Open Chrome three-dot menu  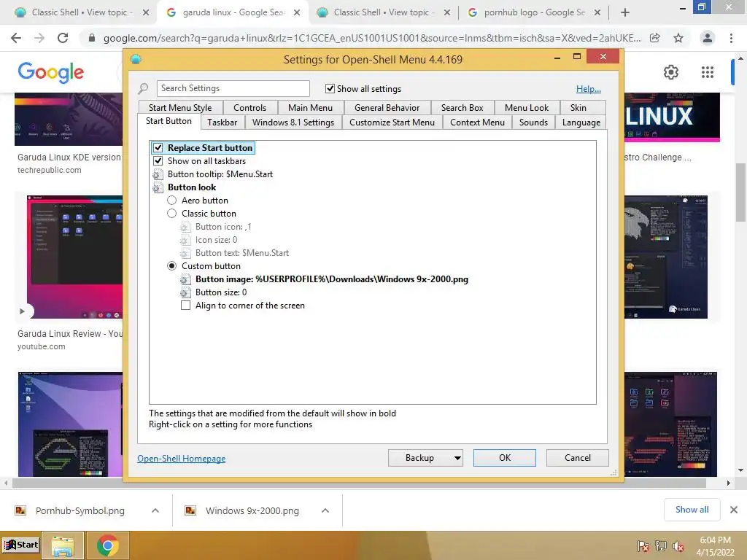(731, 38)
